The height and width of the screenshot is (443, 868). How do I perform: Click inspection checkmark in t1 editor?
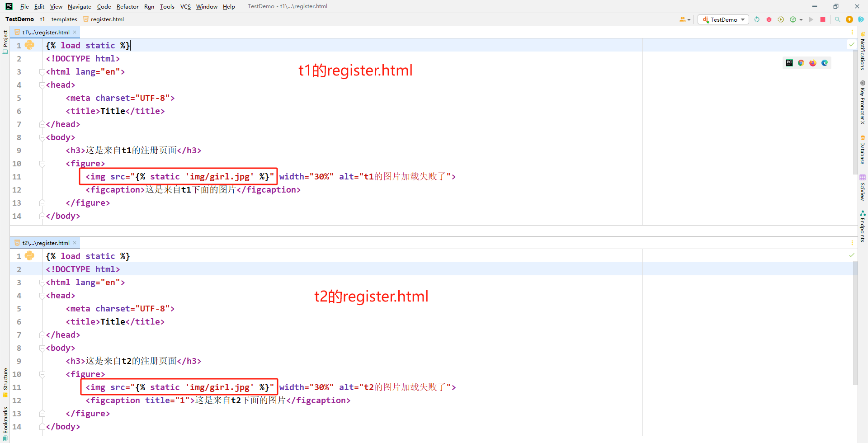[852, 44]
